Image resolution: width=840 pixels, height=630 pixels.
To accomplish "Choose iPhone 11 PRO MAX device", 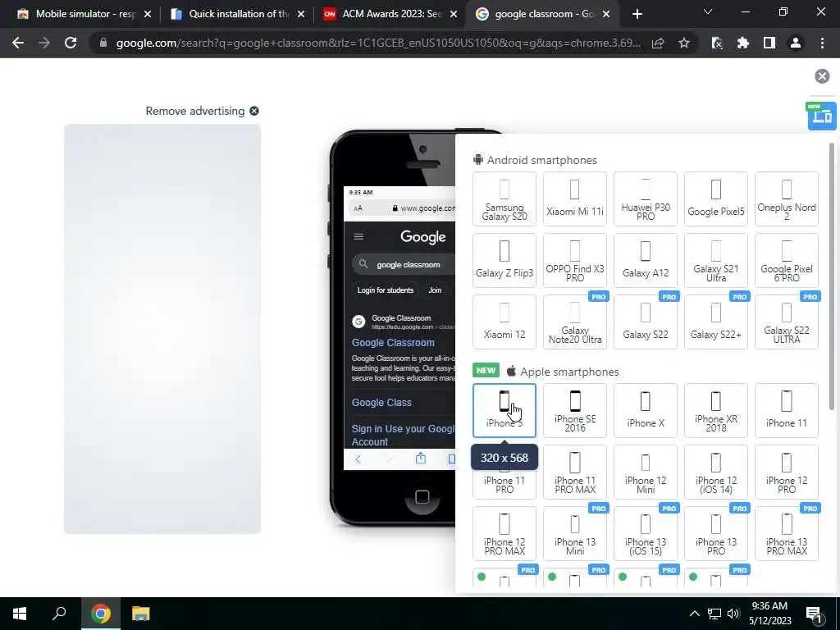I will coord(575,472).
